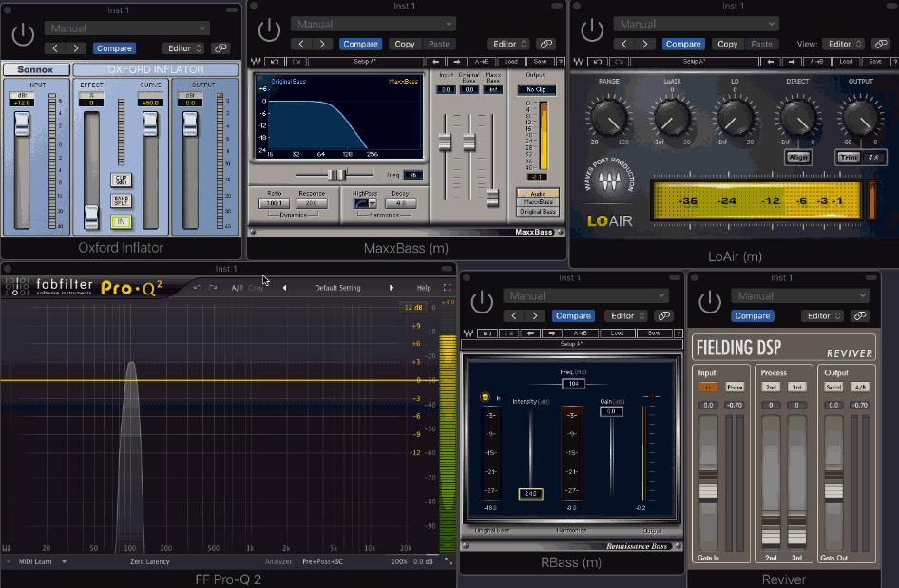Open the Manual preset dropdown in LoAir
This screenshot has width=899, height=588.
(x=696, y=24)
